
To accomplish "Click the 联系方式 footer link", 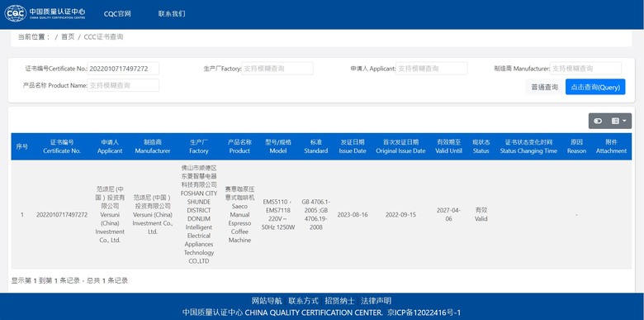I will 303,301.
